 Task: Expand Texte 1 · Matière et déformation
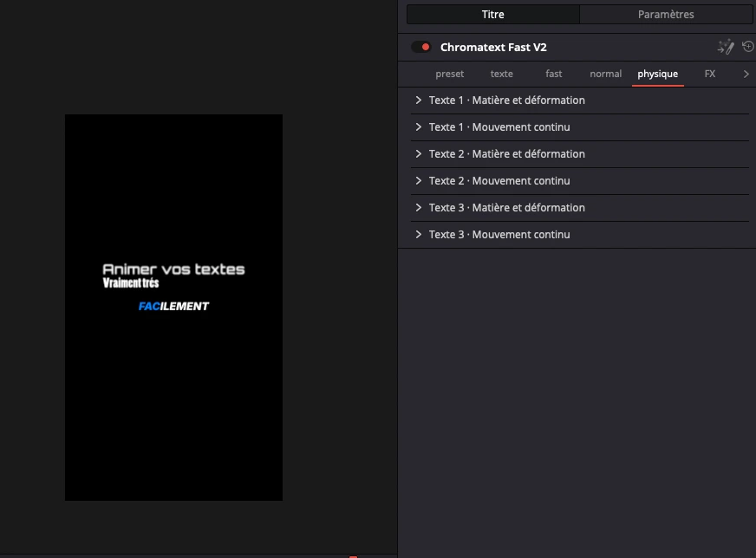579,101
